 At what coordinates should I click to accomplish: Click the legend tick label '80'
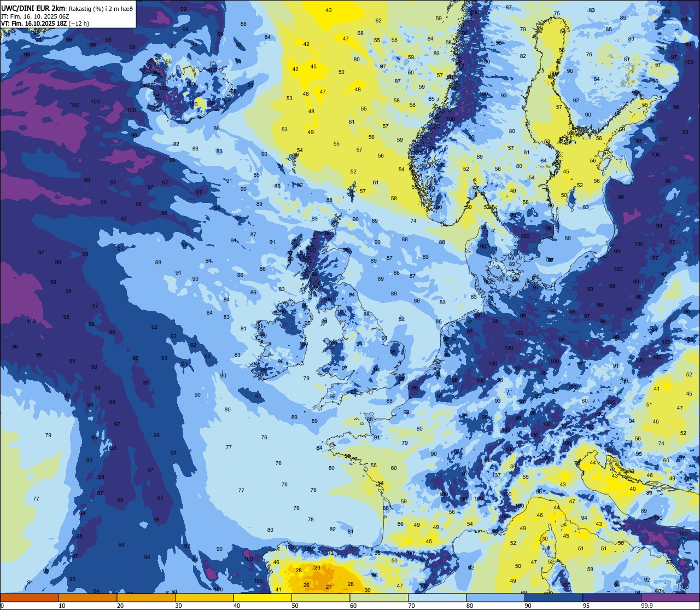(x=470, y=606)
